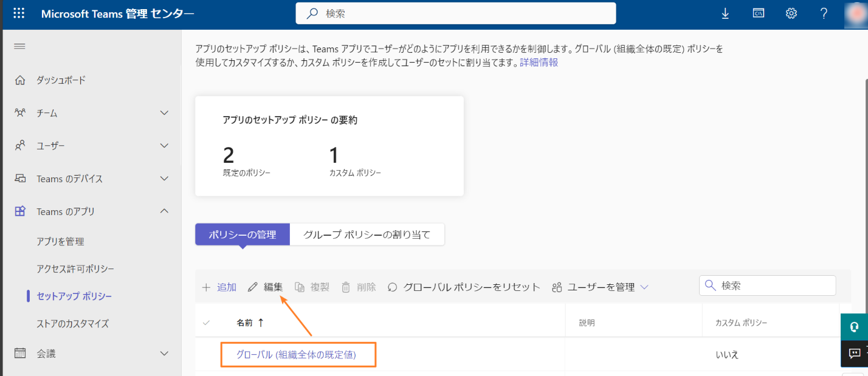Click the 編集 toolbar button
This screenshot has height=376, width=868.
point(266,287)
